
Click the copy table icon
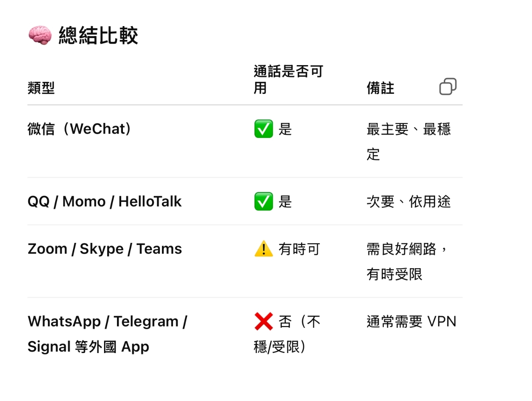tap(448, 87)
